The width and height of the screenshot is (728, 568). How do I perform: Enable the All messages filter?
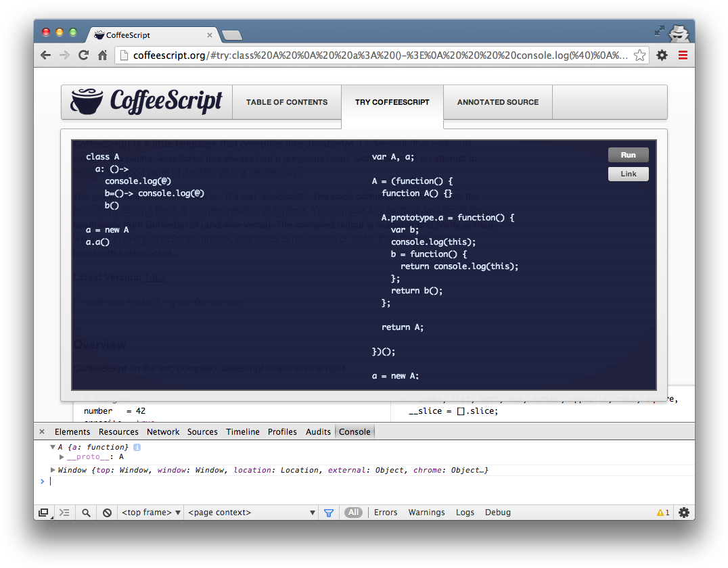click(353, 512)
